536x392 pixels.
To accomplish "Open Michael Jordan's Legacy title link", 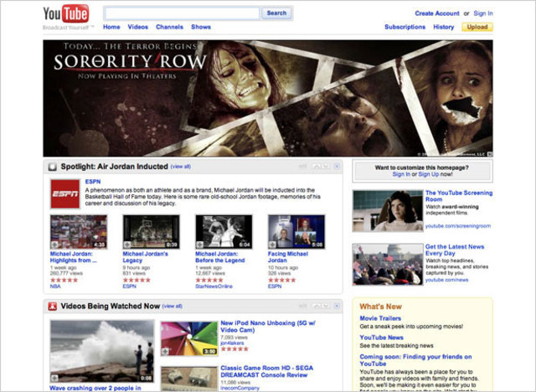I will tap(145, 257).
